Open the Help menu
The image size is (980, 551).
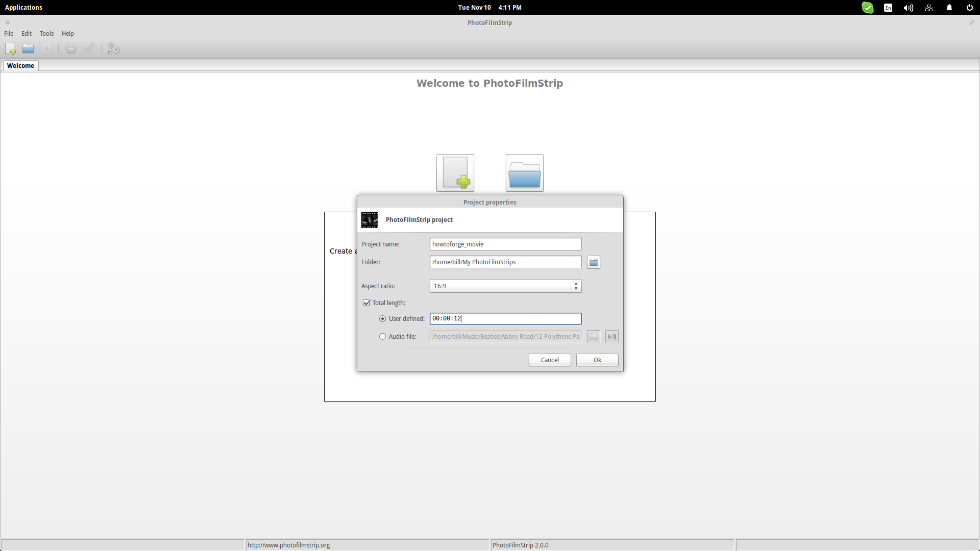click(68, 34)
